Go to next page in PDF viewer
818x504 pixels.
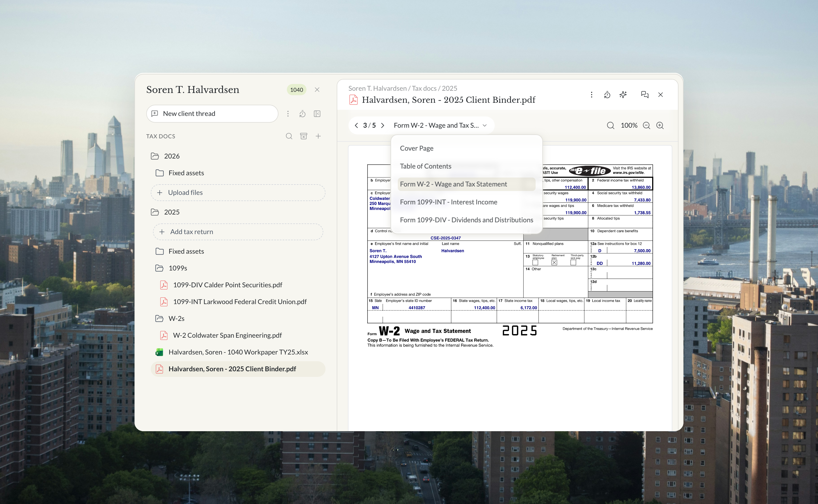point(382,125)
